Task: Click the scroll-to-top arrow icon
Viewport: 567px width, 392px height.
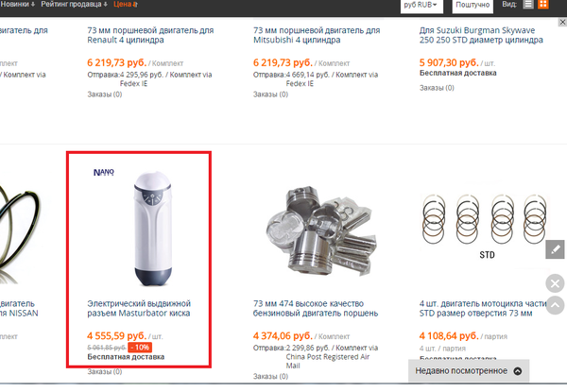Action: [x=555, y=305]
